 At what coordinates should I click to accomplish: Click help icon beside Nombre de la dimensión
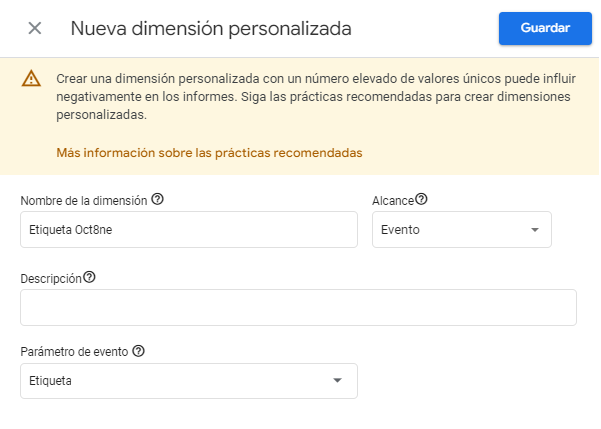(x=158, y=199)
